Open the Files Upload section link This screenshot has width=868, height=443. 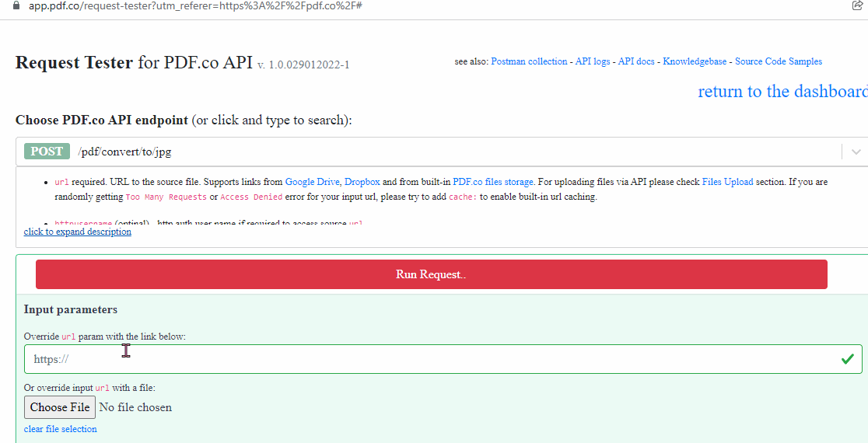coord(727,181)
